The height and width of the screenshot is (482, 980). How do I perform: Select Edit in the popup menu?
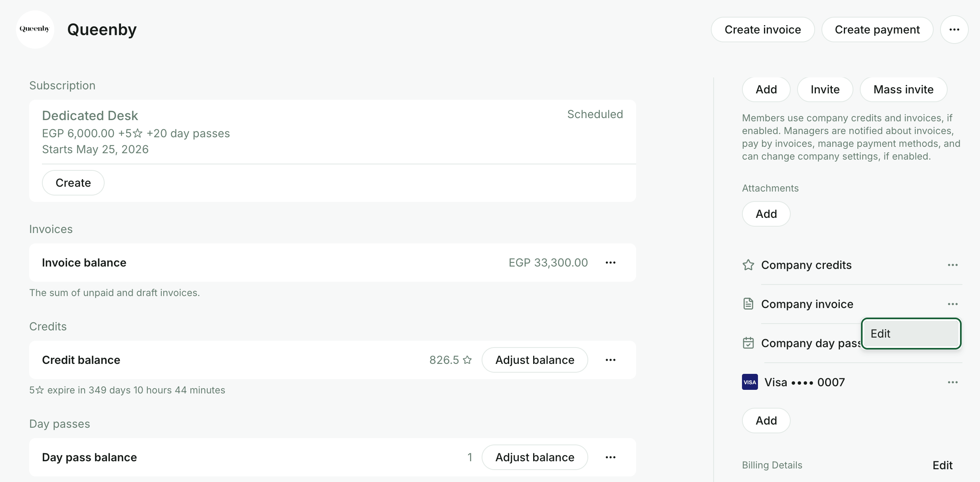pyautogui.click(x=911, y=334)
